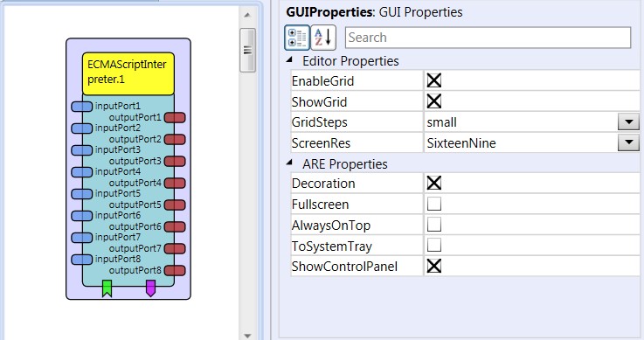Viewport: 644px width, 340px height.
Task: Enable the Fullscreen checkbox
Action: coord(434,204)
